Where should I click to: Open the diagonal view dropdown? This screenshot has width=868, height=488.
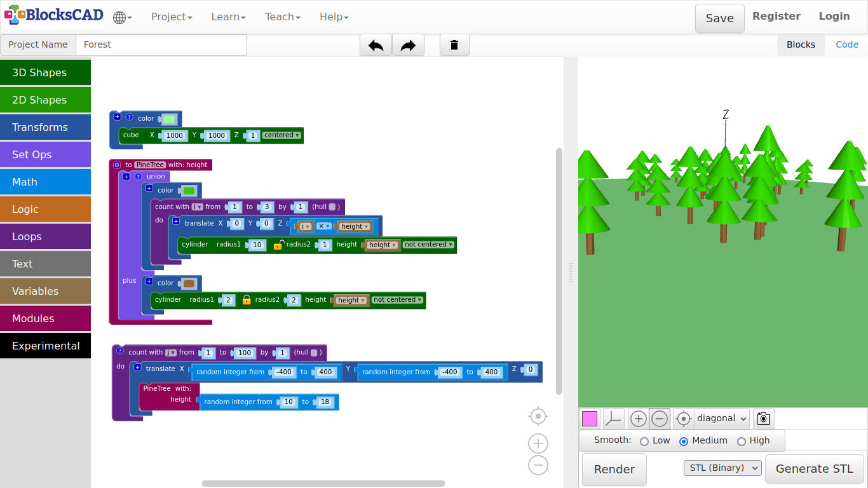click(721, 419)
